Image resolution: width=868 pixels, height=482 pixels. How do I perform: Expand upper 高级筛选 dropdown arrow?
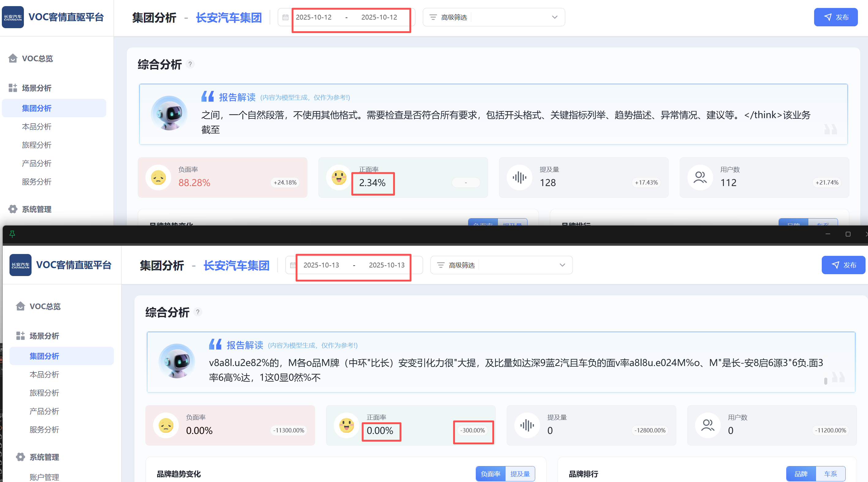554,17
